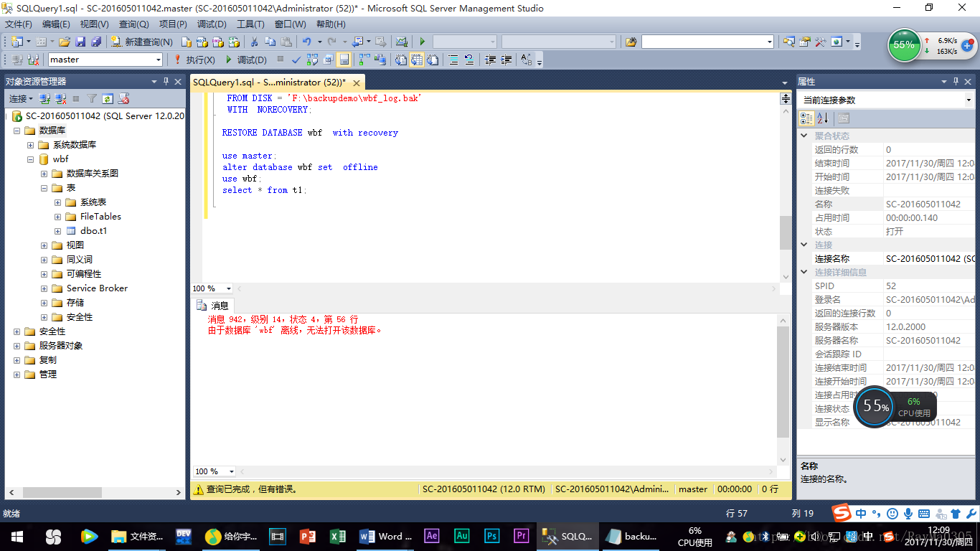Collapse the 数据库 tree node

[x=17, y=131]
